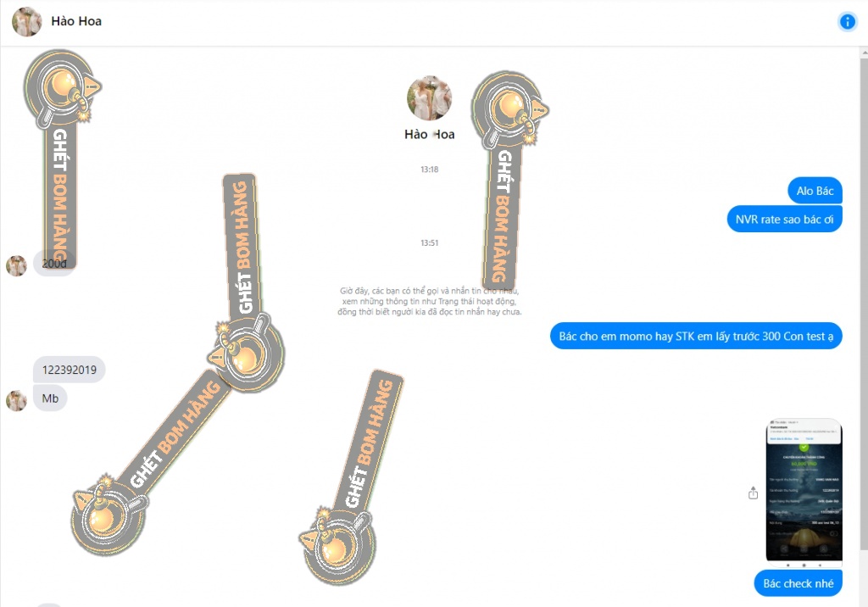
Task: Click the 13:18 timestamp label
Action: tap(429, 170)
